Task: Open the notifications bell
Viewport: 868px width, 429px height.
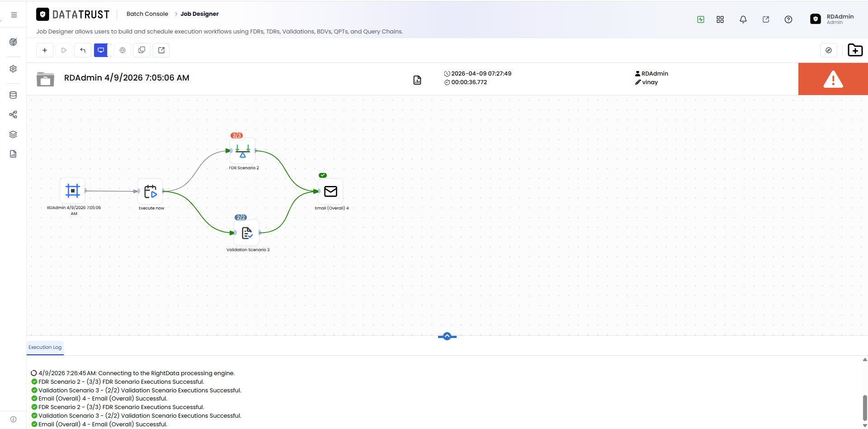Action: click(x=743, y=19)
